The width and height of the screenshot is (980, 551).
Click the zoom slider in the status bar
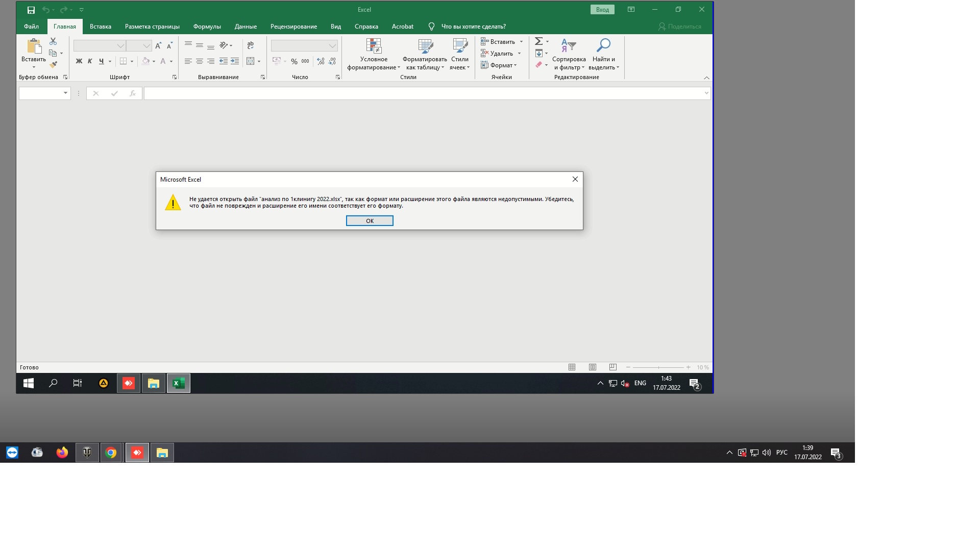[x=658, y=367]
